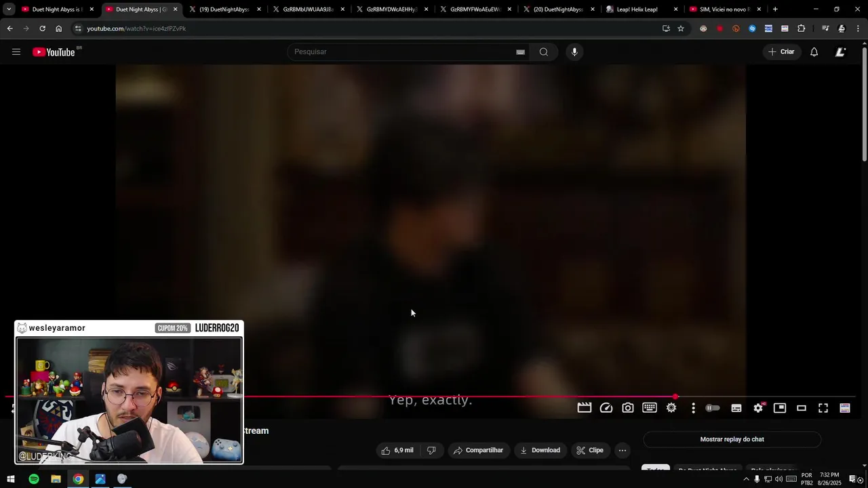Click the Download button below video
The width and height of the screenshot is (868, 488).
point(540,450)
